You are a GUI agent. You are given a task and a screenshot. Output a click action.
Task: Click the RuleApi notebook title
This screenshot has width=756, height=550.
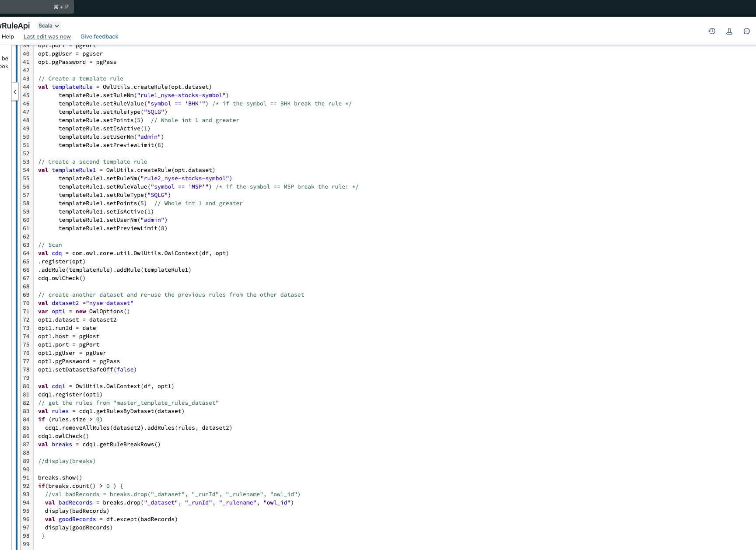coord(15,25)
